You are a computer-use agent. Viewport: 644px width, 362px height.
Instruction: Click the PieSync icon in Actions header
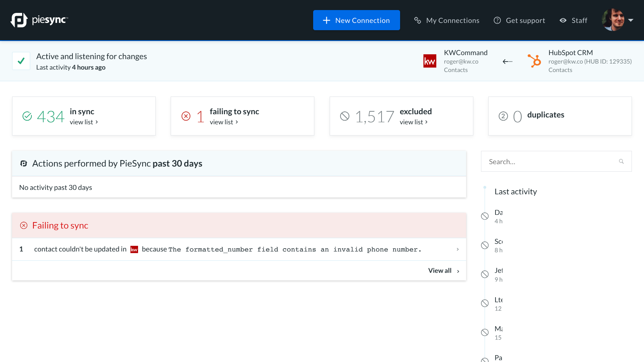pos(24,163)
